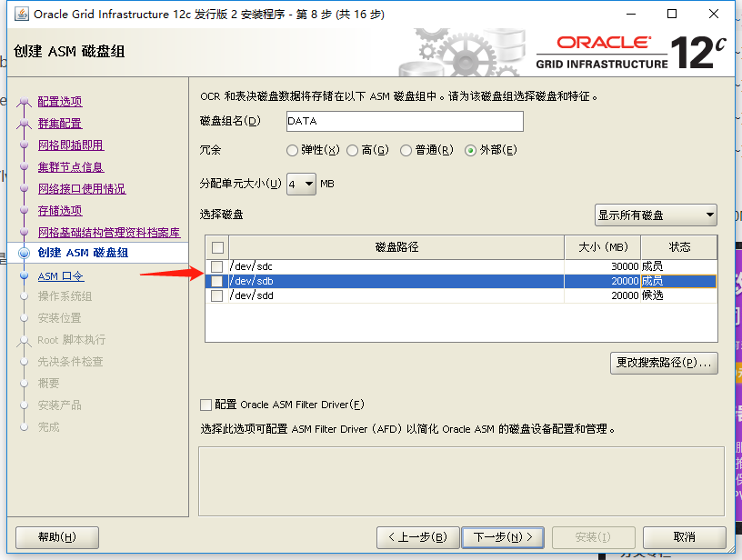Select current step 创建 ASM 磁盘组

[x=83, y=253]
